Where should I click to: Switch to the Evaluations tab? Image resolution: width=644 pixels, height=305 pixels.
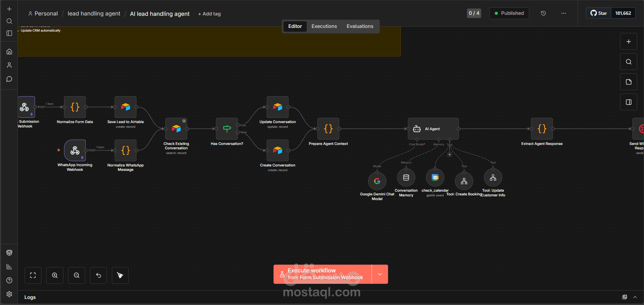(360, 26)
